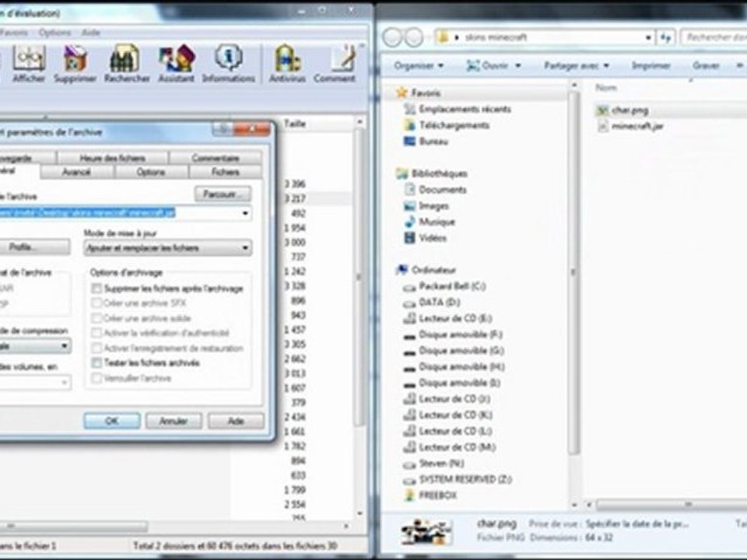Image resolution: width=747 pixels, height=560 pixels.
Task: Click the Profils button
Action: click(33, 247)
